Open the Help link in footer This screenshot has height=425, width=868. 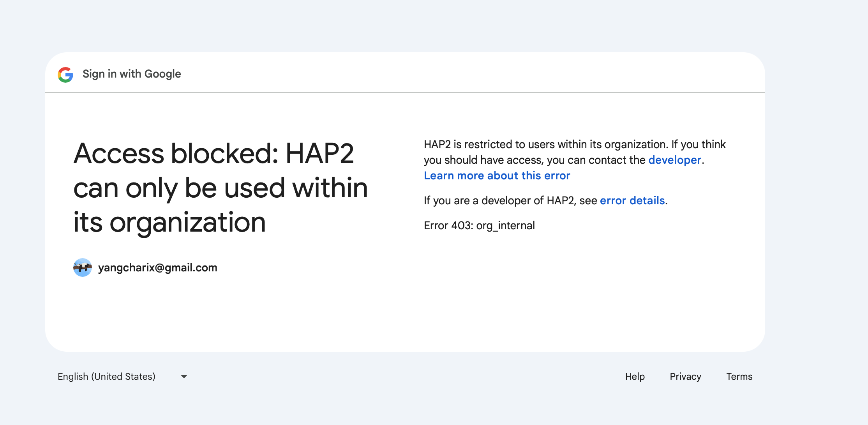coord(635,376)
